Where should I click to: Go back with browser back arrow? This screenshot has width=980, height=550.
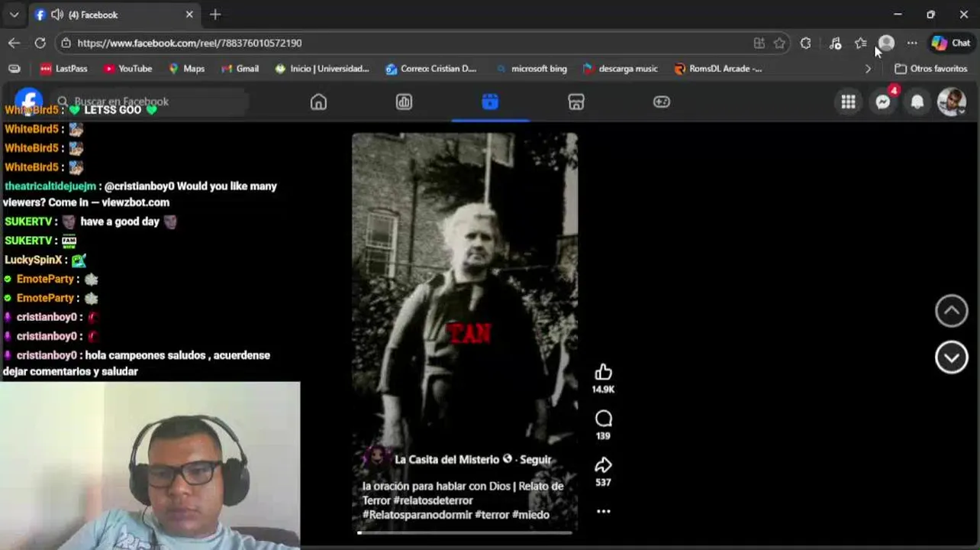[14, 43]
